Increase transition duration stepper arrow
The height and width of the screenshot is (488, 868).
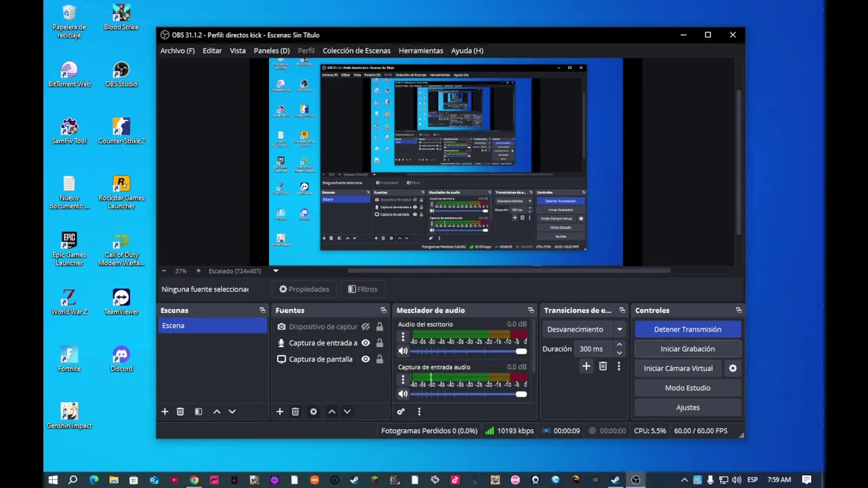[x=619, y=346]
